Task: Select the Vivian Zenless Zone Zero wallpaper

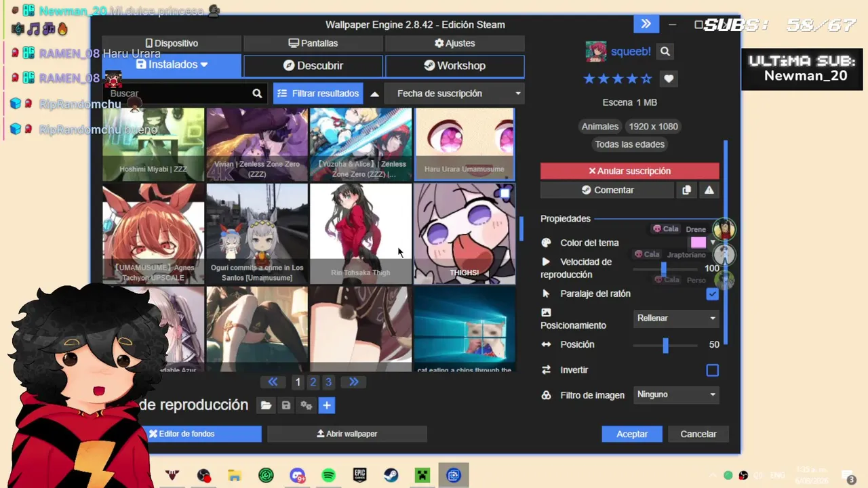Action: (257, 144)
